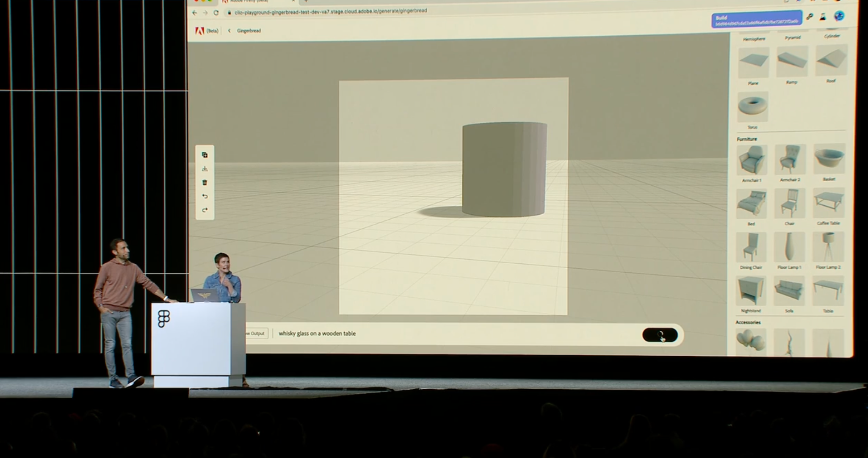Click the prompt field reading whisky glass
The image size is (868, 458).
click(455, 333)
